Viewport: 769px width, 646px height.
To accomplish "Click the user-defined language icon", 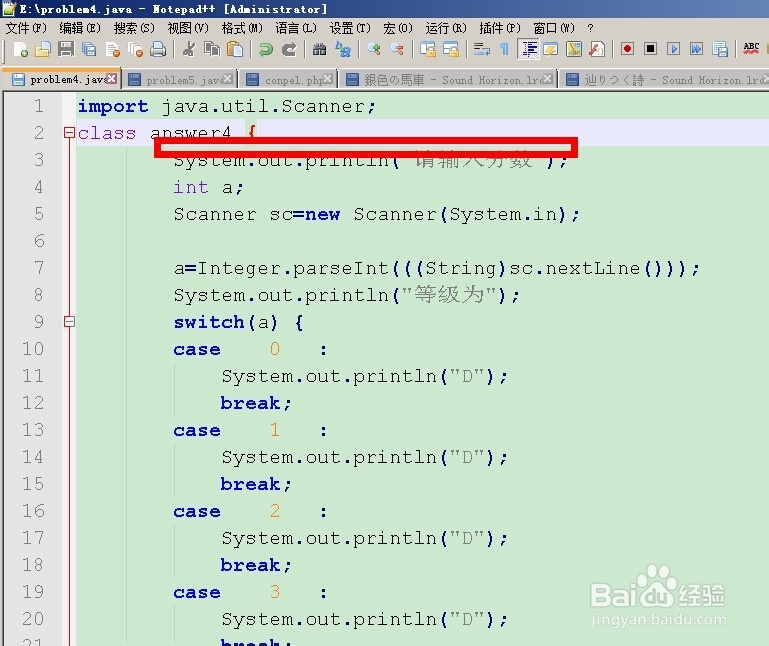I will tap(551, 50).
